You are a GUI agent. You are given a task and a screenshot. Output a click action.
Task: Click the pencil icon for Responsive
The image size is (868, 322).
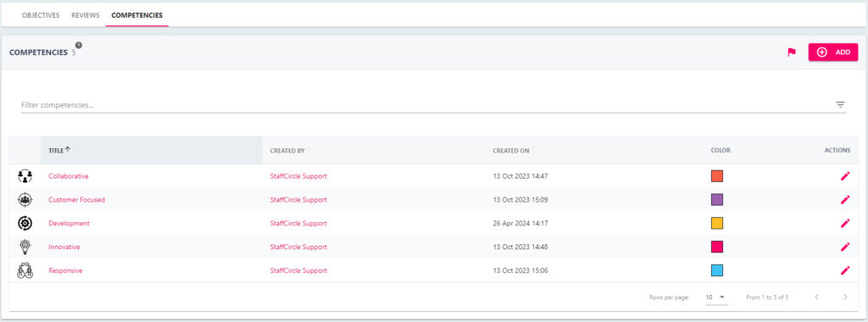point(845,270)
